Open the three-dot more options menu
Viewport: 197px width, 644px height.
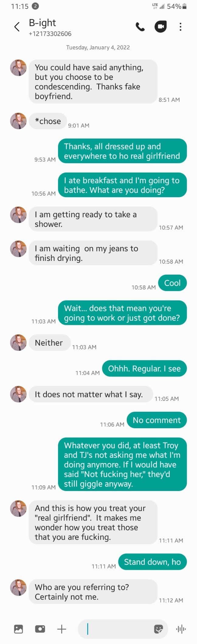coord(180,27)
